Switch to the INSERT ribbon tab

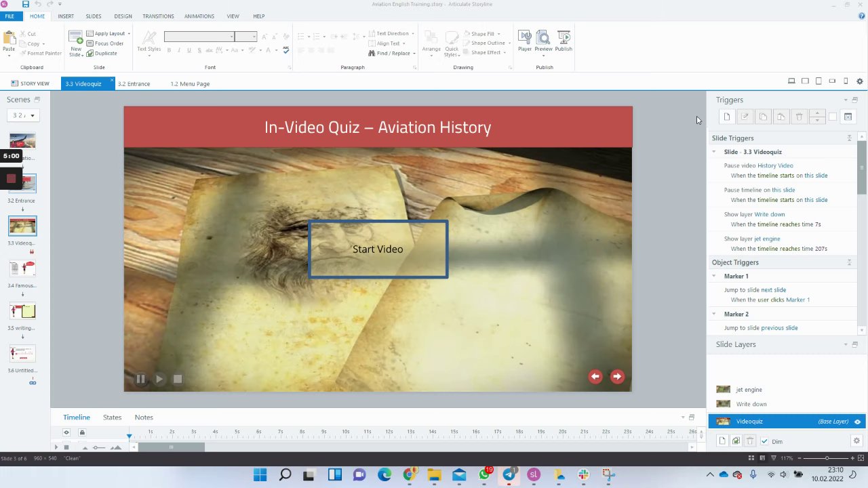66,16
